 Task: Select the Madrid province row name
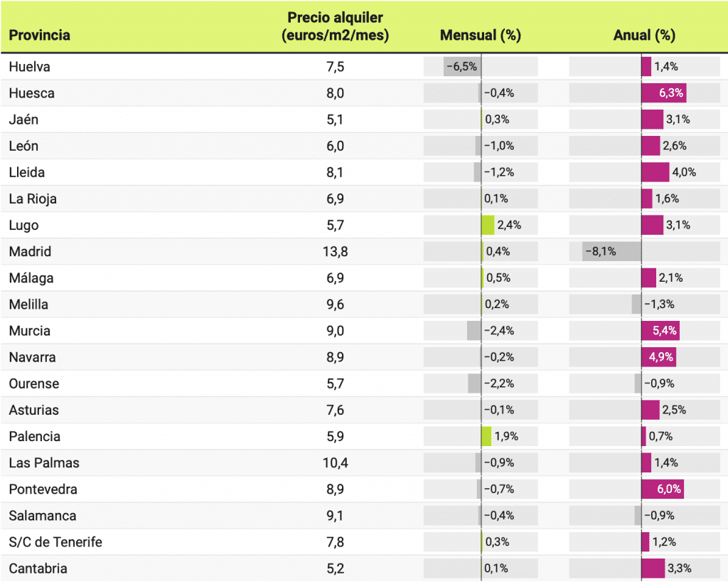point(31,252)
